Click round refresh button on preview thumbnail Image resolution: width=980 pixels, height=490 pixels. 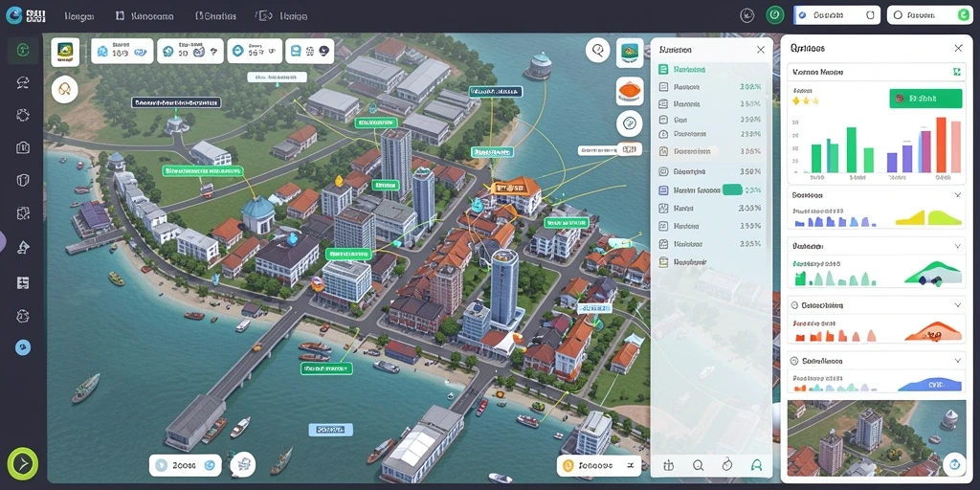(954, 464)
